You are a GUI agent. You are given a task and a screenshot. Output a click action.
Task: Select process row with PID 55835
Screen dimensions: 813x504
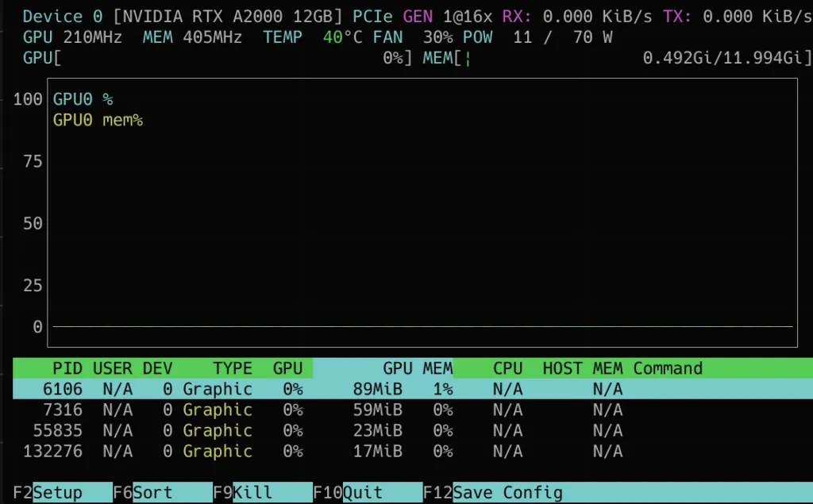point(413,430)
